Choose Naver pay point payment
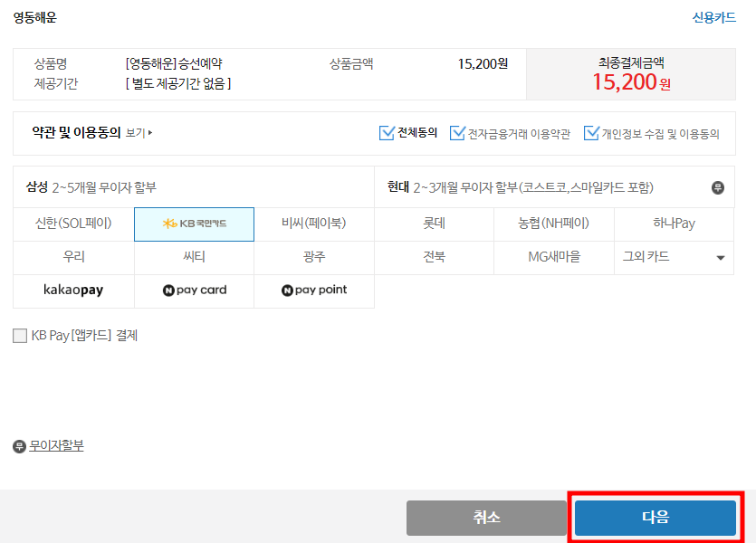The width and height of the screenshot is (756, 543). pos(314,291)
